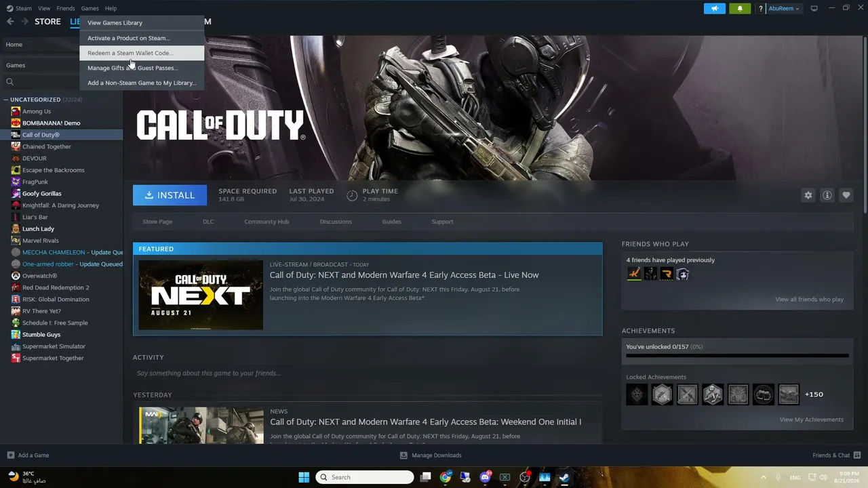Click the Marvel Rivals game icon
This screenshot has height=488, width=868.
pyautogui.click(x=16, y=241)
